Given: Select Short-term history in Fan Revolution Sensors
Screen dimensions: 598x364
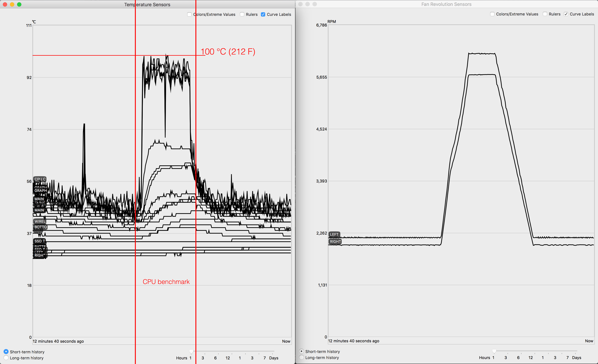Looking at the screenshot, I should coord(301,351).
